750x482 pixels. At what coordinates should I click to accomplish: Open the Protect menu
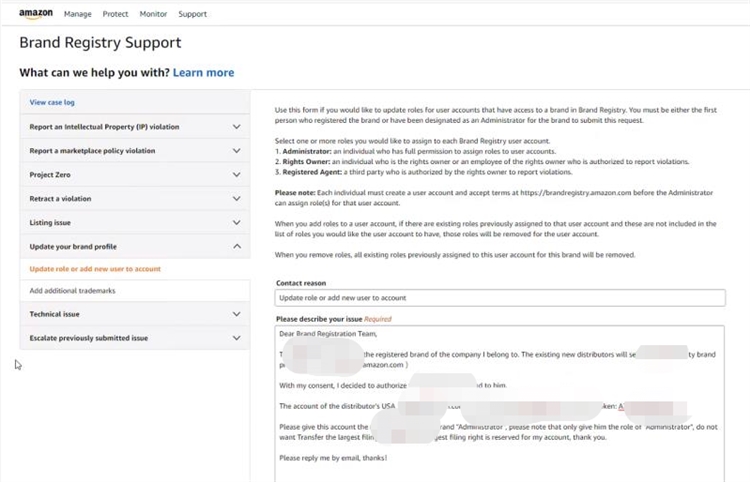click(x=115, y=14)
